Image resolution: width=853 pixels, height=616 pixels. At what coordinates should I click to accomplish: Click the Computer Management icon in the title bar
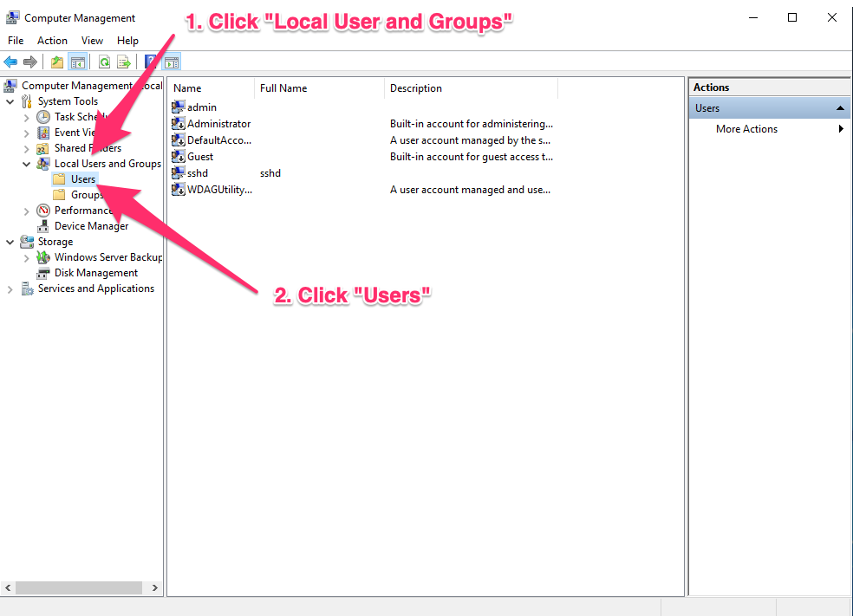[x=12, y=16]
